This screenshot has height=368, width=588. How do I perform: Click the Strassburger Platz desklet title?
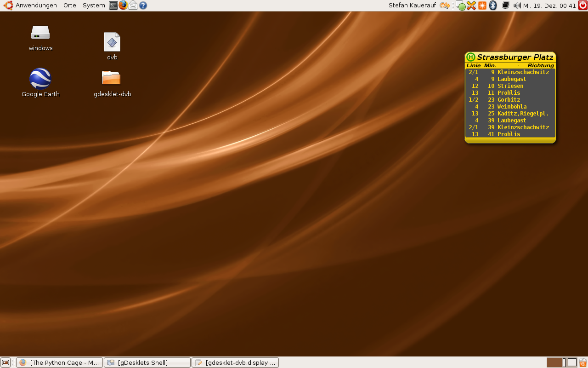point(515,57)
